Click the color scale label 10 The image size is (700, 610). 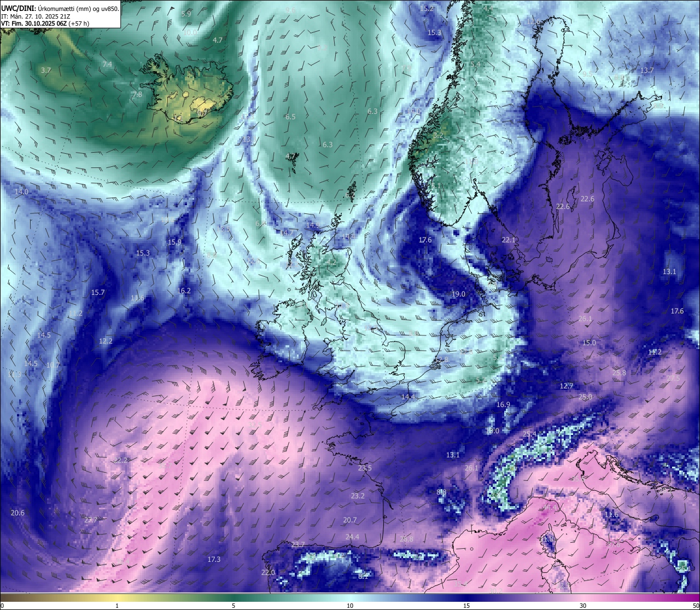coord(350,606)
